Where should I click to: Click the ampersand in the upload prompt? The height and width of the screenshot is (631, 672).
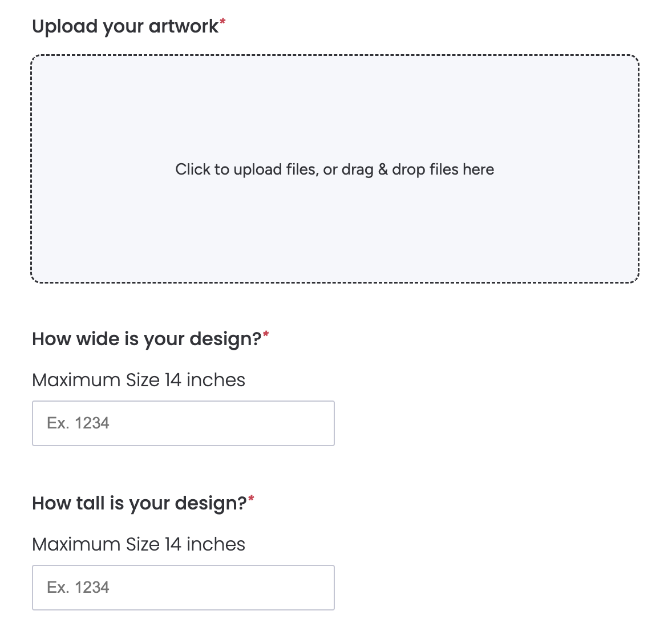click(383, 169)
